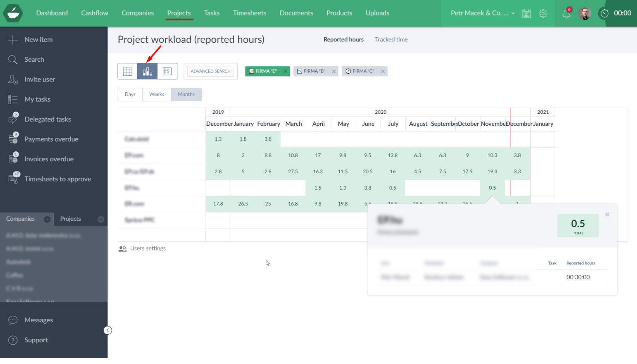
Task: Open the Dashboard menu
Action: [52, 13]
